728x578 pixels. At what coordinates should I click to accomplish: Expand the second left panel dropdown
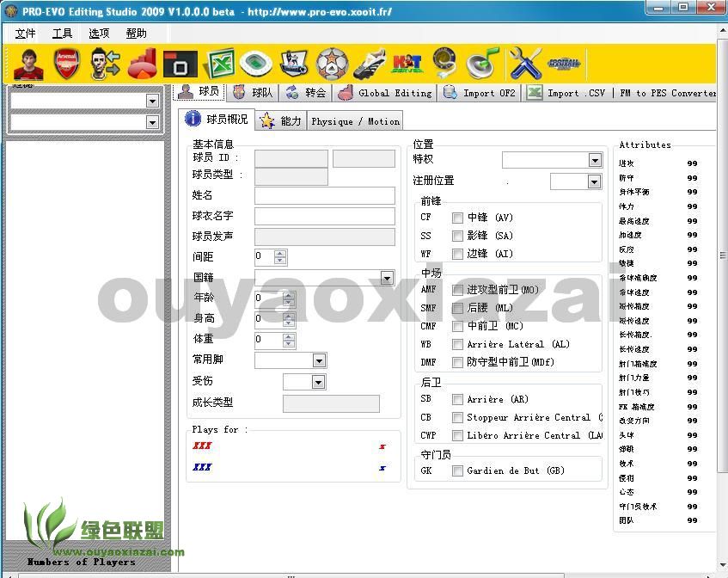[152, 122]
